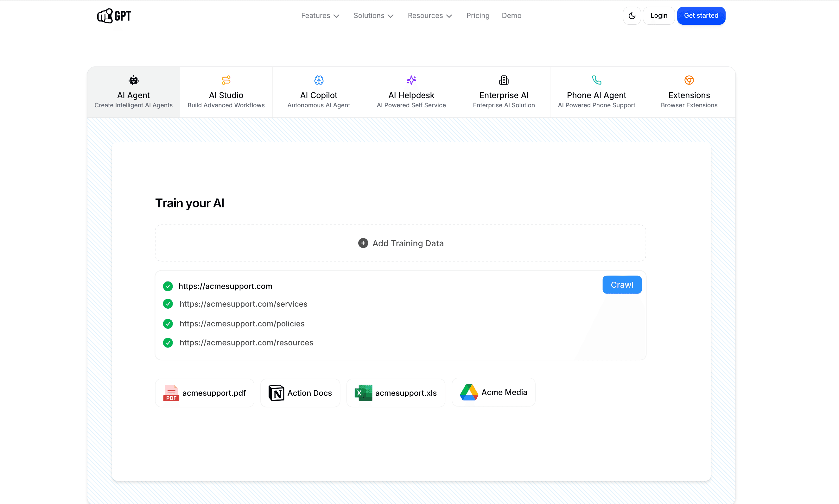Click the Crawl button

[622, 285]
